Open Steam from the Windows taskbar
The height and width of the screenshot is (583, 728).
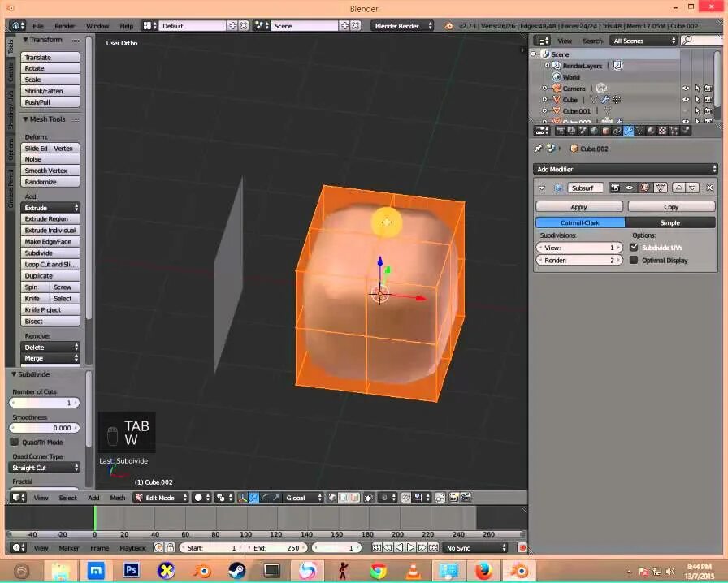click(x=236, y=570)
